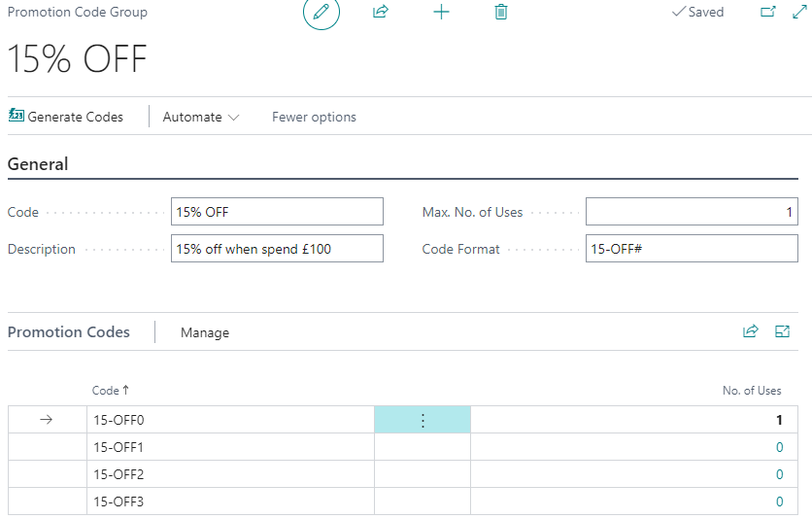Click No. of Uses value for 15-OFF1
This screenshot has width=812, height=519.
pos(778,447)
